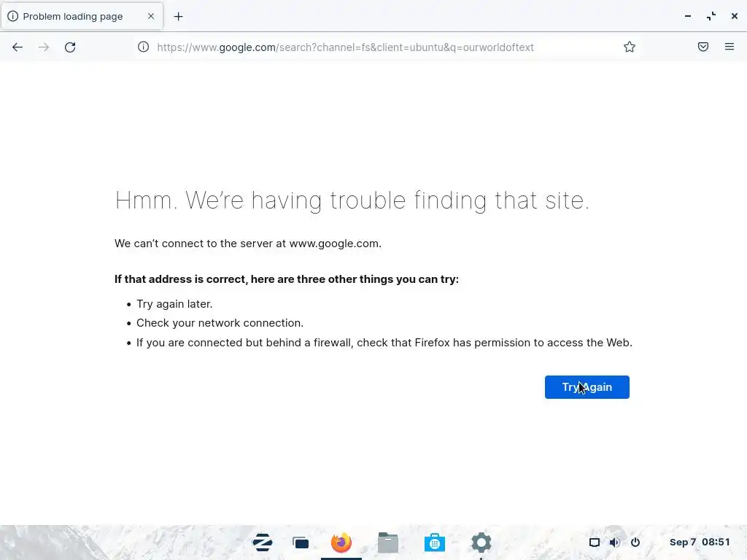Open the Files manager in taskbar

(388, 542)
